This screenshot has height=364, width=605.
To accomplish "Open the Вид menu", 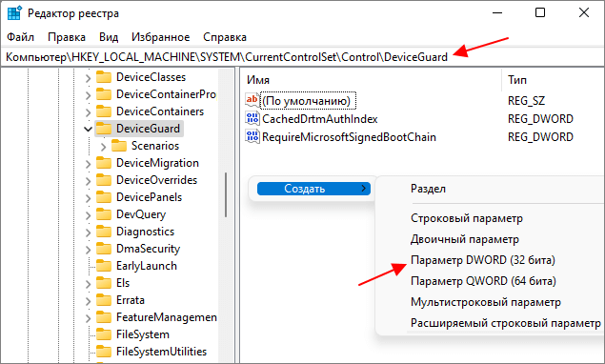I will click(109, 37).
